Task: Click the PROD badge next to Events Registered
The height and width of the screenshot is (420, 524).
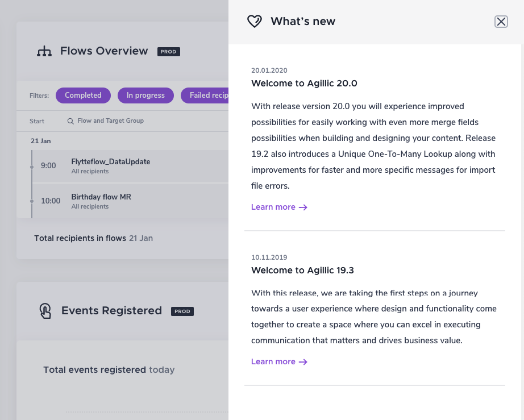Action: tap(182, 311)
